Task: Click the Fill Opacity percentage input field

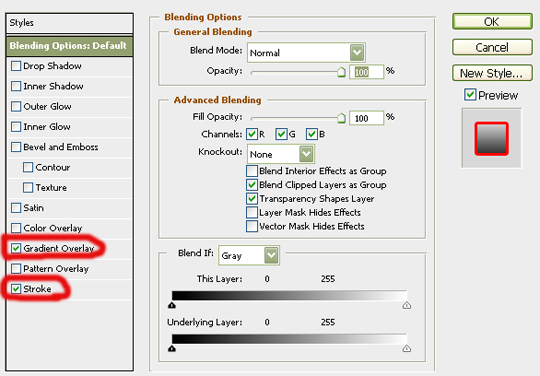Action: pyautogui.click(x=366, y=118)
